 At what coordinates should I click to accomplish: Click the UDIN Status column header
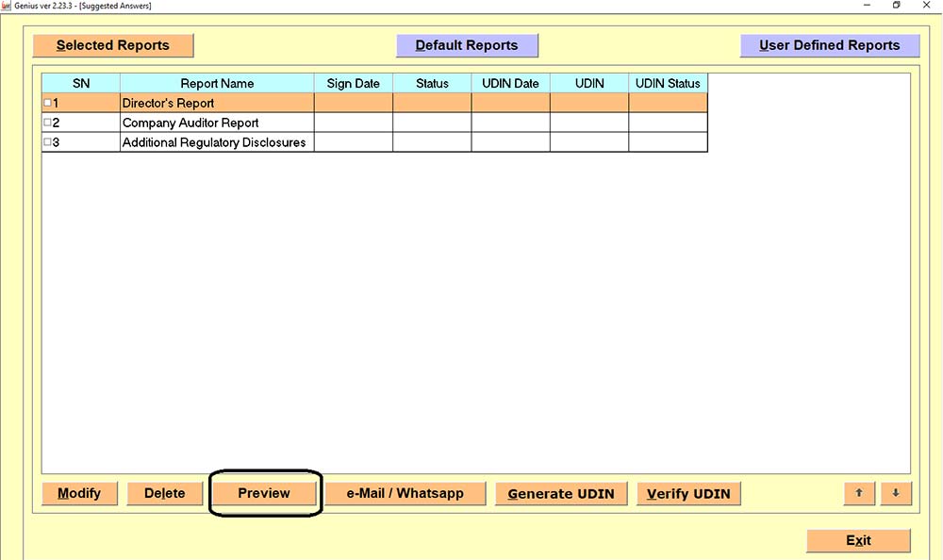(x=668, y=83)
